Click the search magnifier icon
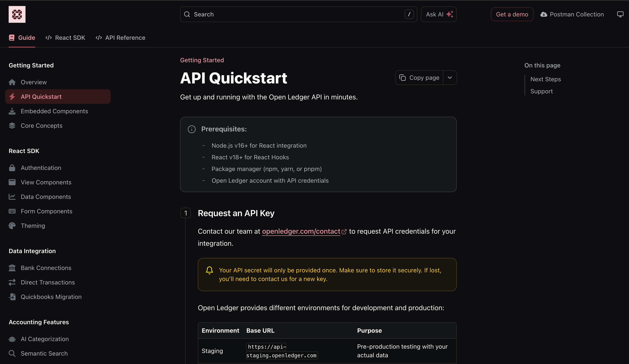The height and width of the screenshot is (364, 629). tap(187, 14)
